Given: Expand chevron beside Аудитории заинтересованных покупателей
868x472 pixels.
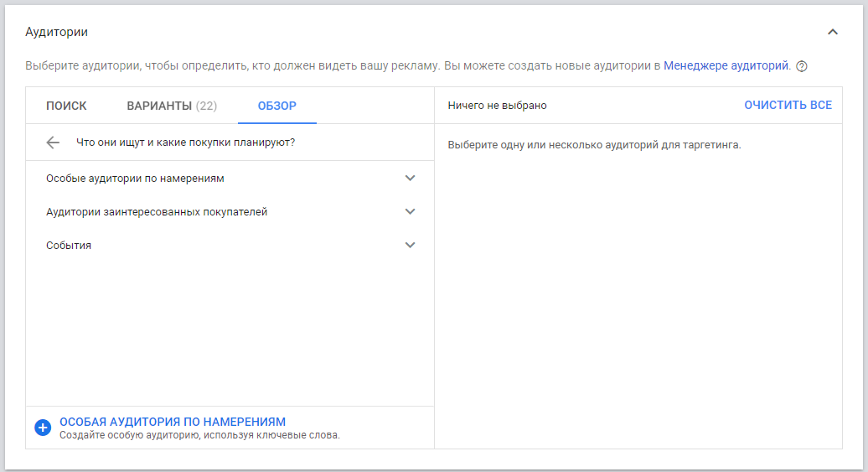Looking at the screenshot, I should click(410, 211).
